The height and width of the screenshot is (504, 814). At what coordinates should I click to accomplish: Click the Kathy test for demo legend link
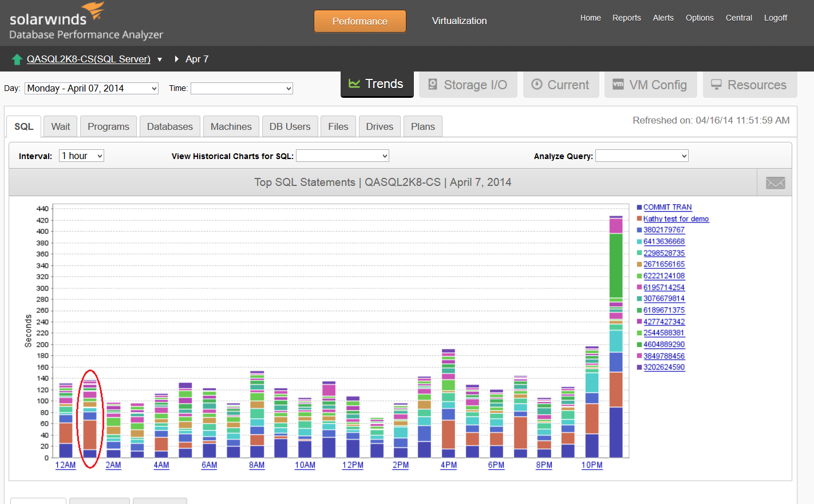676,219
